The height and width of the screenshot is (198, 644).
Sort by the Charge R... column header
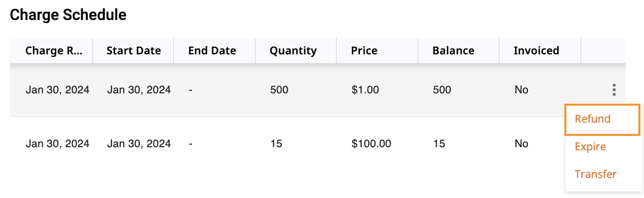[x=54, y=51]
